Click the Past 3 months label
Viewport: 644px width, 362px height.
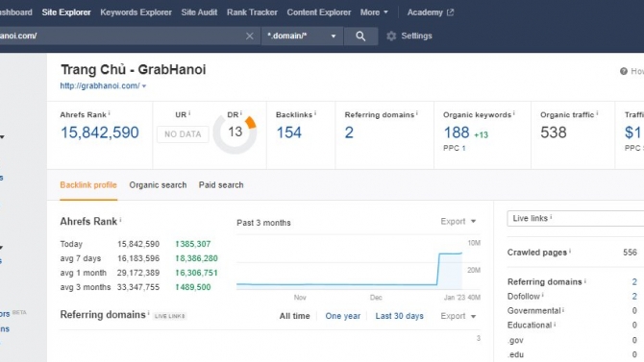[263, 223]
